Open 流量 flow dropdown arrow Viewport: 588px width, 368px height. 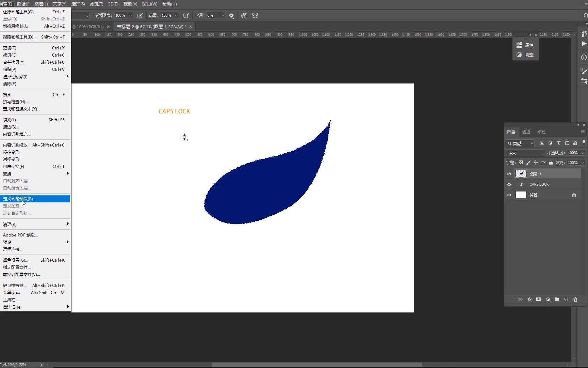(176, 16)
